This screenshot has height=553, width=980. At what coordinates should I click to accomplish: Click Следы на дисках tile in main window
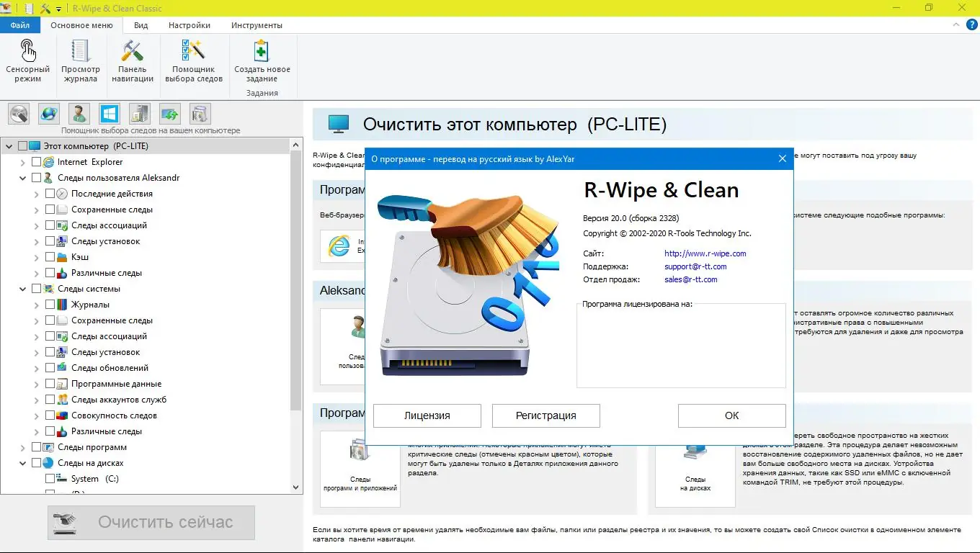(x=695, y=468)
